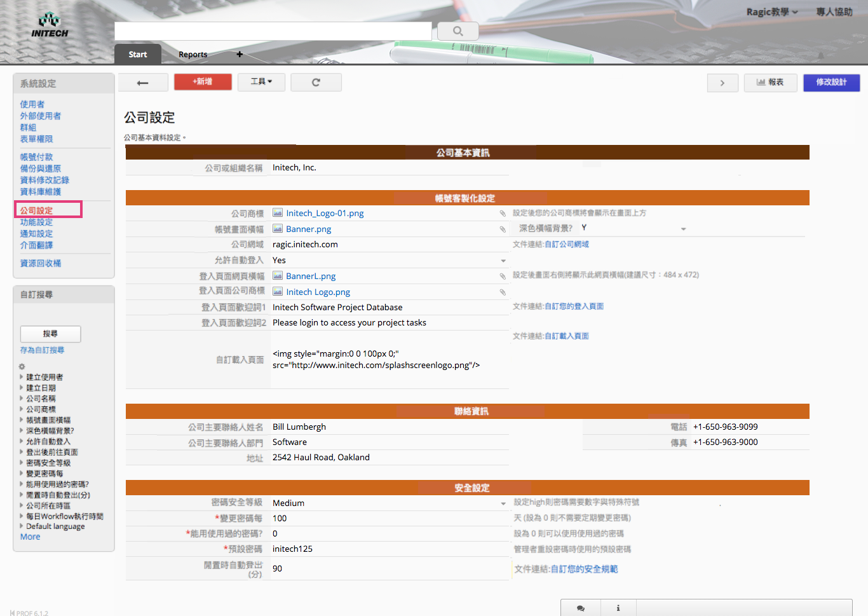The height and width of the screenshot is (616, 868).
Task: Add a new tab with plus icon
Action: tap(240, 55)
